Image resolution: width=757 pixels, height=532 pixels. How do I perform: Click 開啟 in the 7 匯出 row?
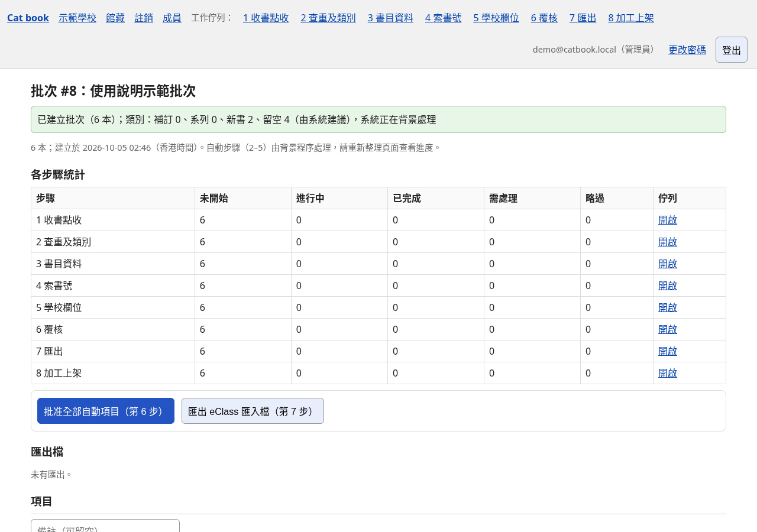click(x=668, y=351)
